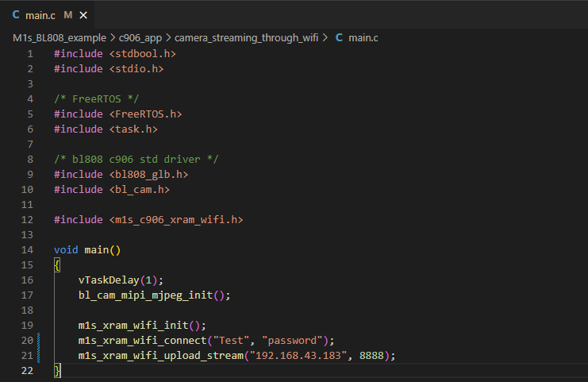This screenshot has width=588, height=382.
Task: Click <stdio.h> include text
Action: [136, 68]
